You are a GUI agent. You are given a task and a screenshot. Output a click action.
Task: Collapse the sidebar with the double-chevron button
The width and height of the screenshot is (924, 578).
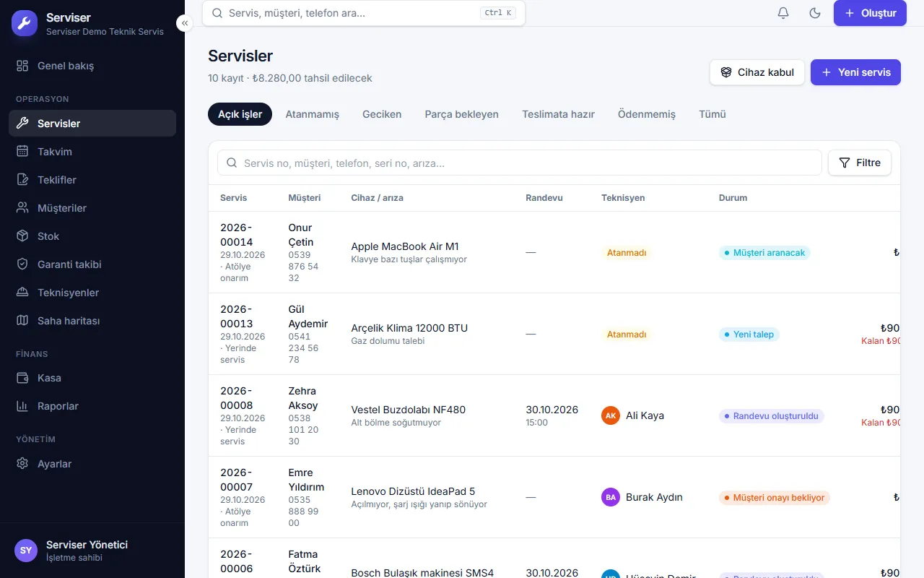click(x=185, y=23)
